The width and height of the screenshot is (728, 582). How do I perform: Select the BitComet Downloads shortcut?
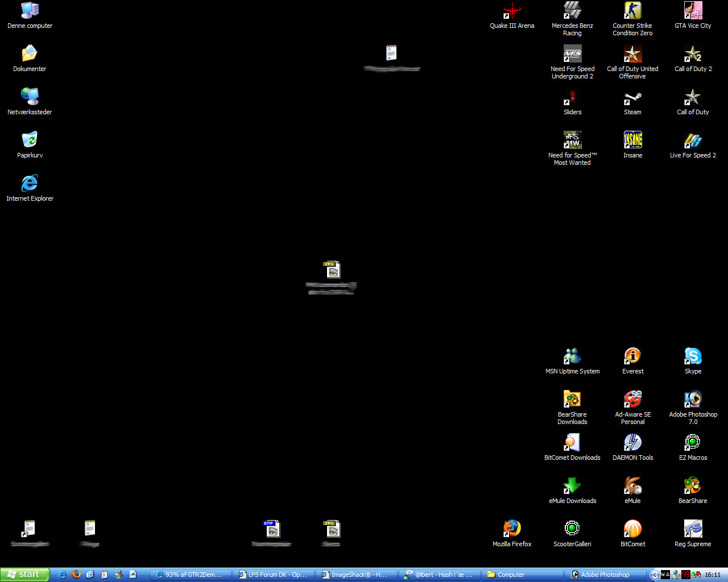tap(572, 447)
